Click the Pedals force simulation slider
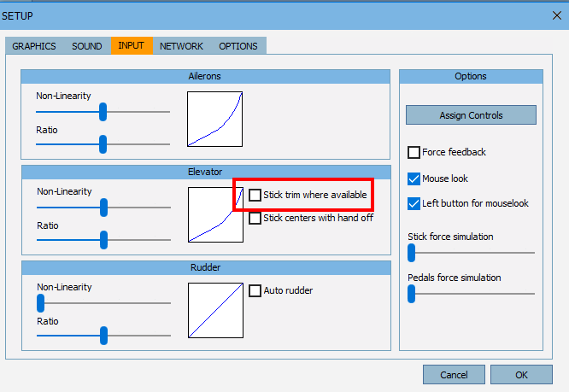This screenshot has width=569, height=392. point(471,294)
